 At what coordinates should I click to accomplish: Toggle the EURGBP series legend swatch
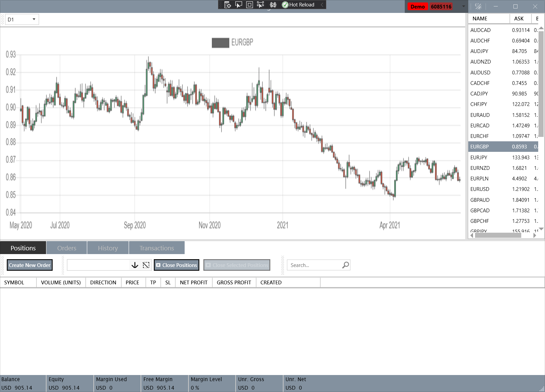[220, 43]
